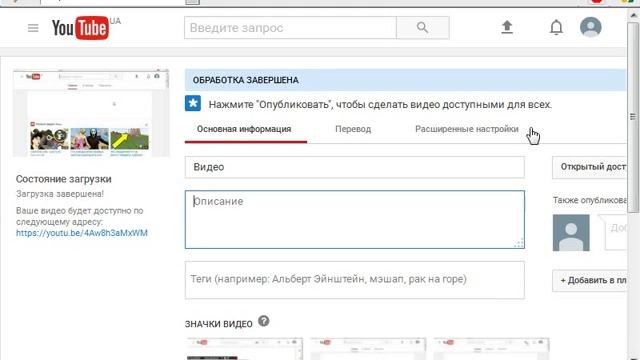
Task: Edit the video title field Видео
Action: (x=355, y=167)
